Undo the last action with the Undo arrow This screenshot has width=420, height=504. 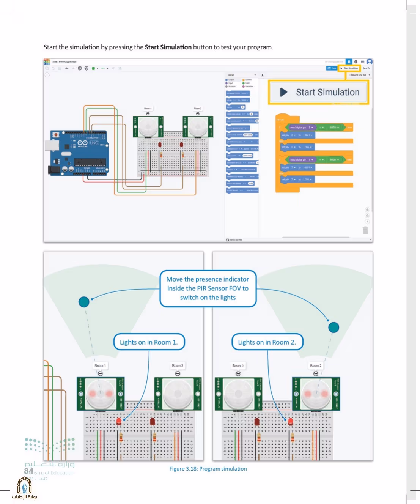[x=67, y=68]
